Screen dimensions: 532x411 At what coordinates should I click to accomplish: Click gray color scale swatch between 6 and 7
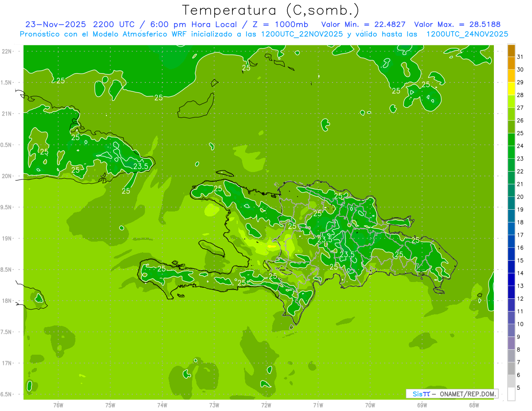[511, 368]
